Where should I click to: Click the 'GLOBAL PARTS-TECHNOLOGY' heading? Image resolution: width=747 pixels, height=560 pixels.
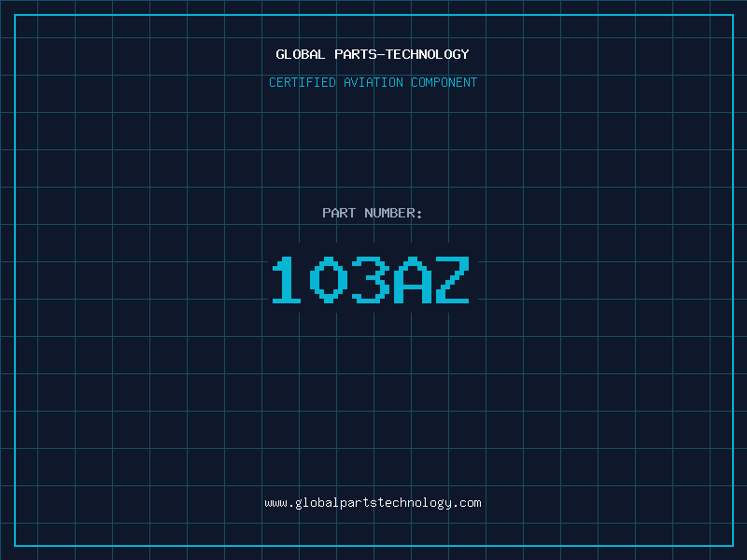point(373,54)
